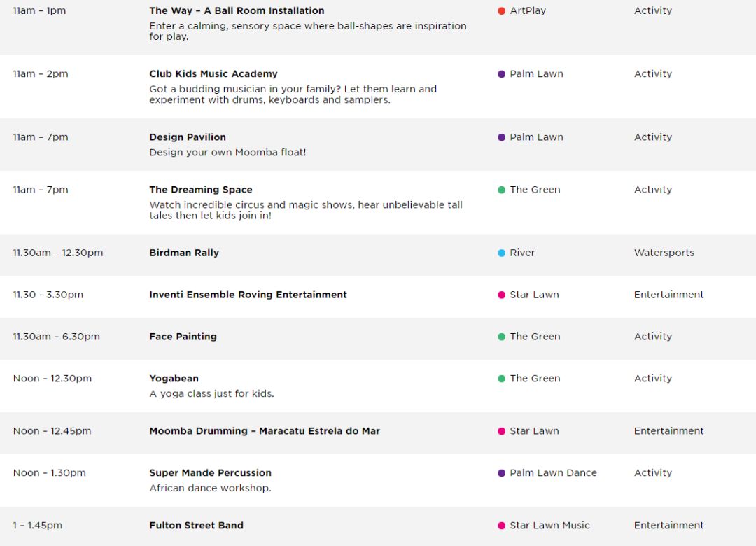Open Moomba Drumming – Maracatu Estrela do Mar
Viewport: 756px width, 546px height.
tap(264, 431)
